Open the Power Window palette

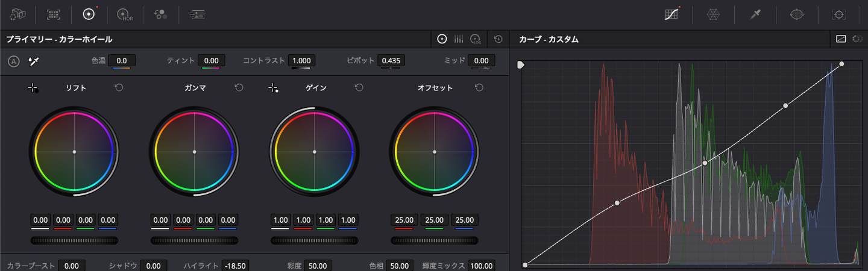click(x=797, y=14)
